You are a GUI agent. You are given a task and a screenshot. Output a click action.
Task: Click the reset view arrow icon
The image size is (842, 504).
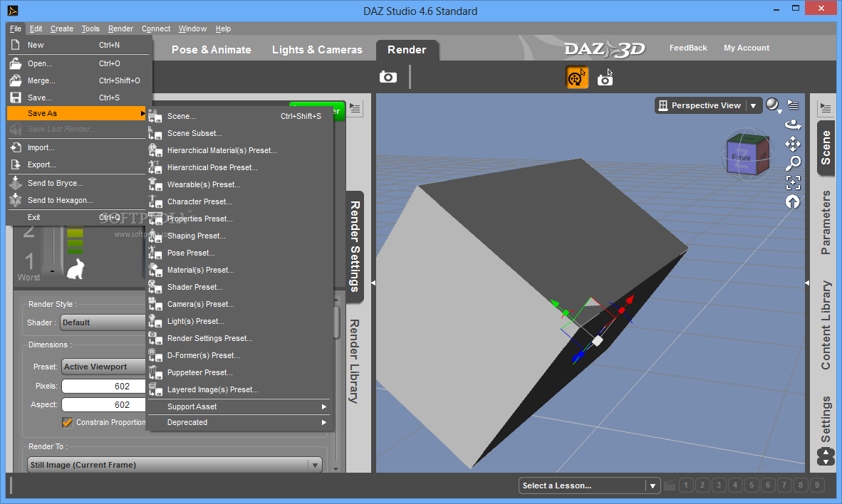pyautogui.click(x=793, y=202)
